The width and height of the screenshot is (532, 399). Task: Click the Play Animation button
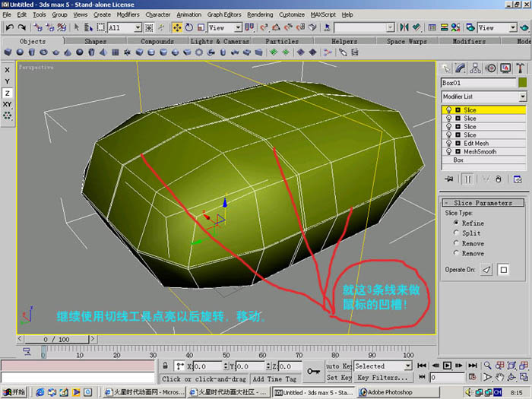[447, 366]
